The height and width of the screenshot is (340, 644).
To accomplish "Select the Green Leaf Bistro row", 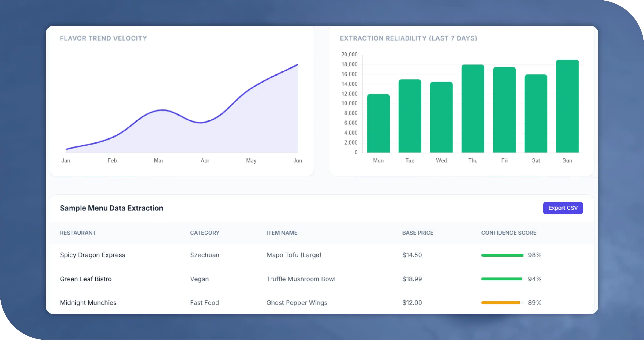I will tap(85, 279).
